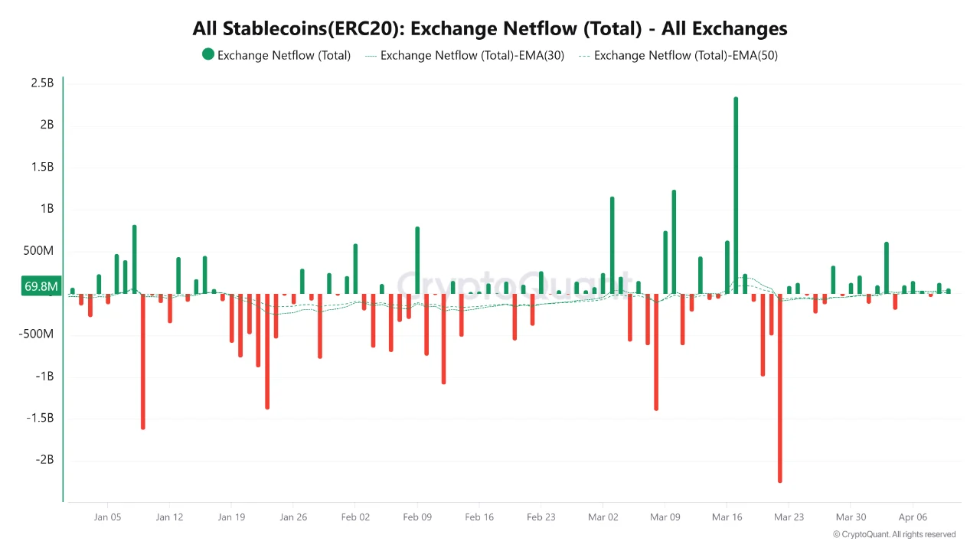Click the 2.5B y-axis label

pyautogui.click(x=42, y=83)
